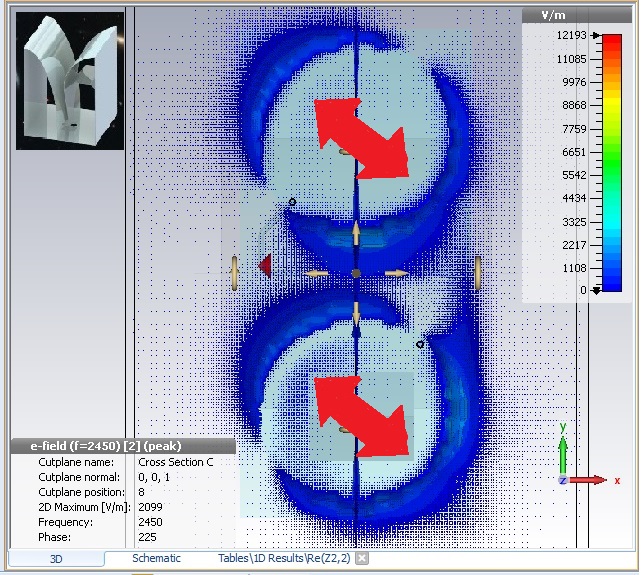
Task: Close the Re(Z2,2) results tab
Action: click(x=362, y=558)
